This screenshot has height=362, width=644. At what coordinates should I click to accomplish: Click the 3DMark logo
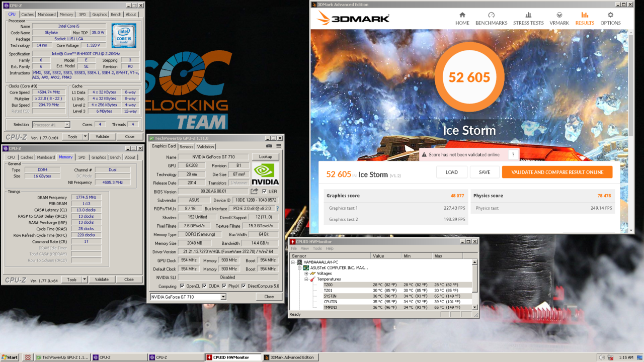[x=354, y=19]
